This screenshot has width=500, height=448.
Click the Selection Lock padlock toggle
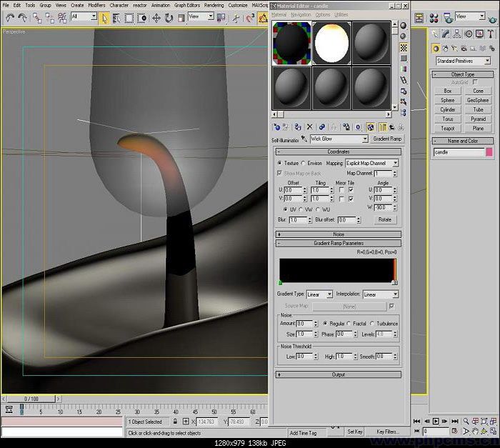pos(175,422)
